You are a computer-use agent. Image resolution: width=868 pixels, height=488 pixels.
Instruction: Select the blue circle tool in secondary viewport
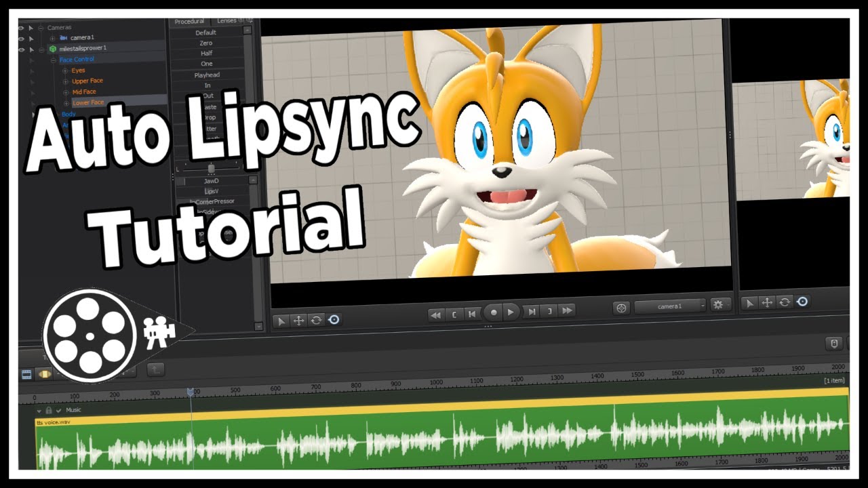point(802,301)
